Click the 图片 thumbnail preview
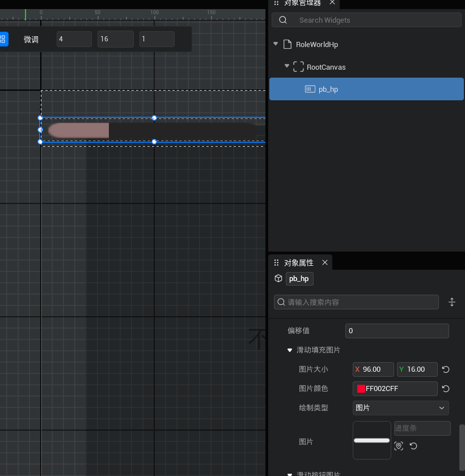Image resolution: width=465 pixels, height=476 pixels. pyautogui.click(x=372, y=440)
